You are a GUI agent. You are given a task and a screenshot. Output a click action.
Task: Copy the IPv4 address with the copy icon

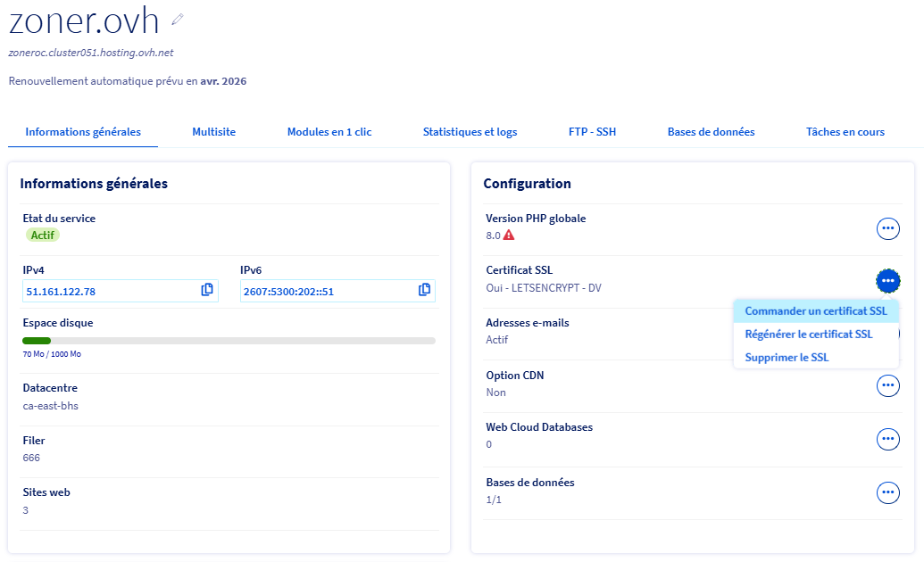(207, 290)
